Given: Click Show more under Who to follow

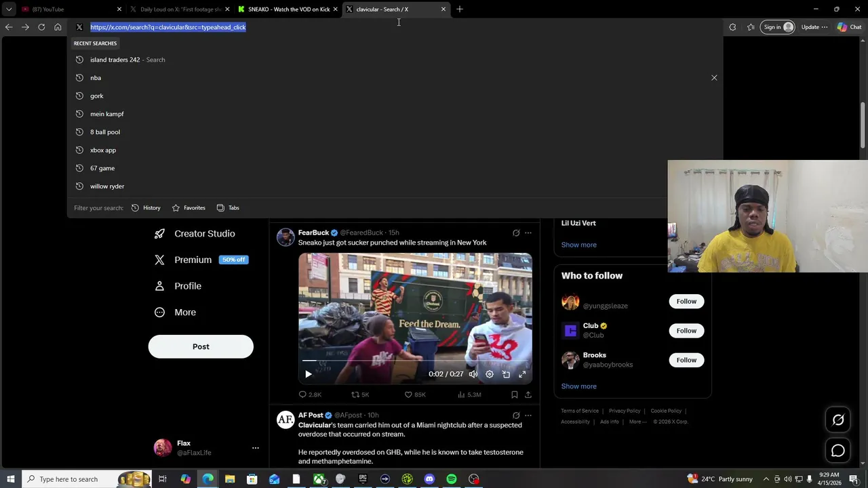Looking at the screenshot, I should [x=578, y=386].
